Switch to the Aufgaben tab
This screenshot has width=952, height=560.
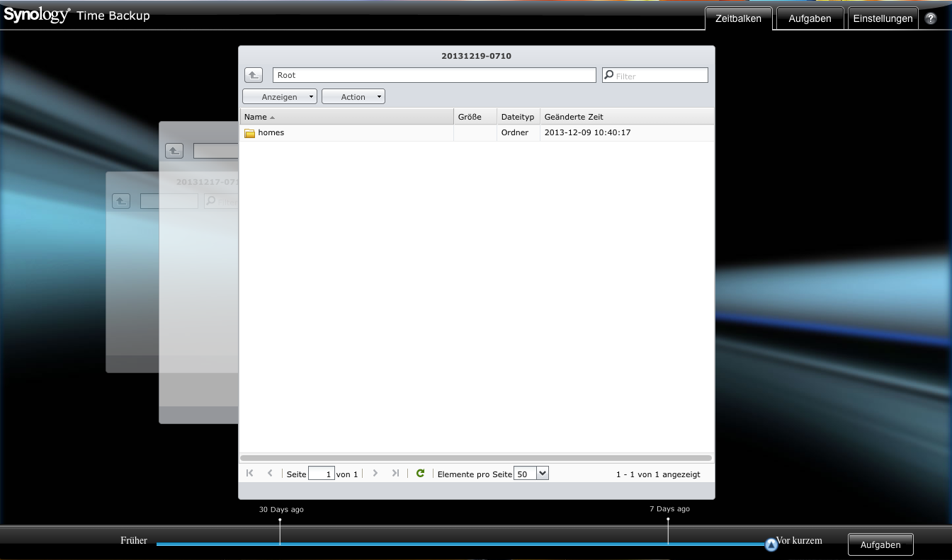[x=810, y=18]
